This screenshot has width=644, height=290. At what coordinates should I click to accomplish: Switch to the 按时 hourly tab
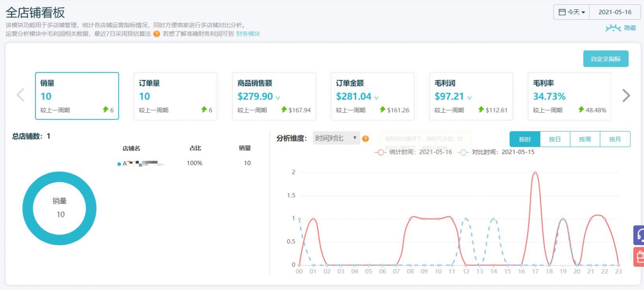[x=525, y=139]
